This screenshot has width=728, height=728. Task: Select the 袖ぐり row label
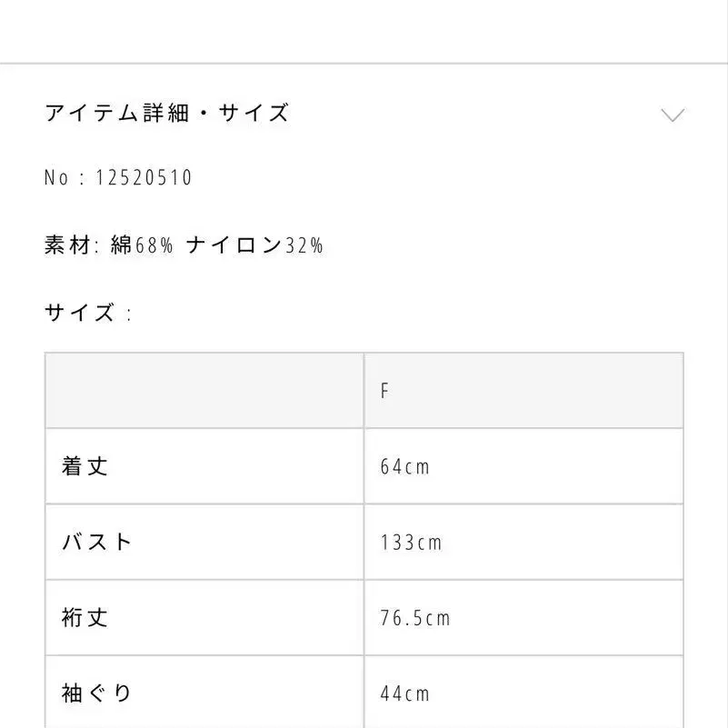tap(97, 694)
